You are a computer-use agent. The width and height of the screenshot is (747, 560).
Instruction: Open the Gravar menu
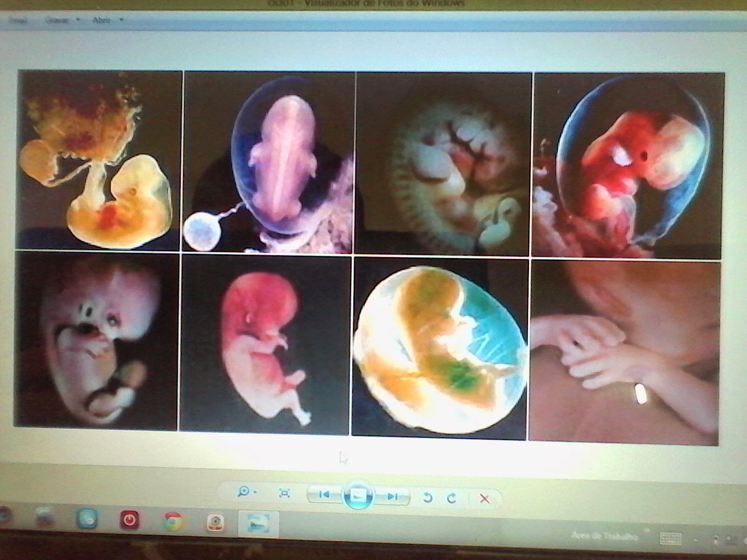click(x=57, y=20)
